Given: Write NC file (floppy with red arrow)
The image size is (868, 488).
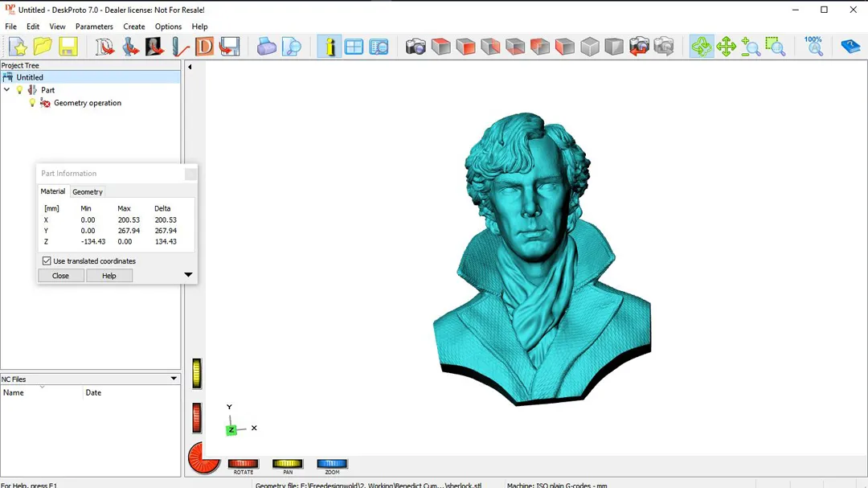Looking at the screenshot, I should coord(229,47).
